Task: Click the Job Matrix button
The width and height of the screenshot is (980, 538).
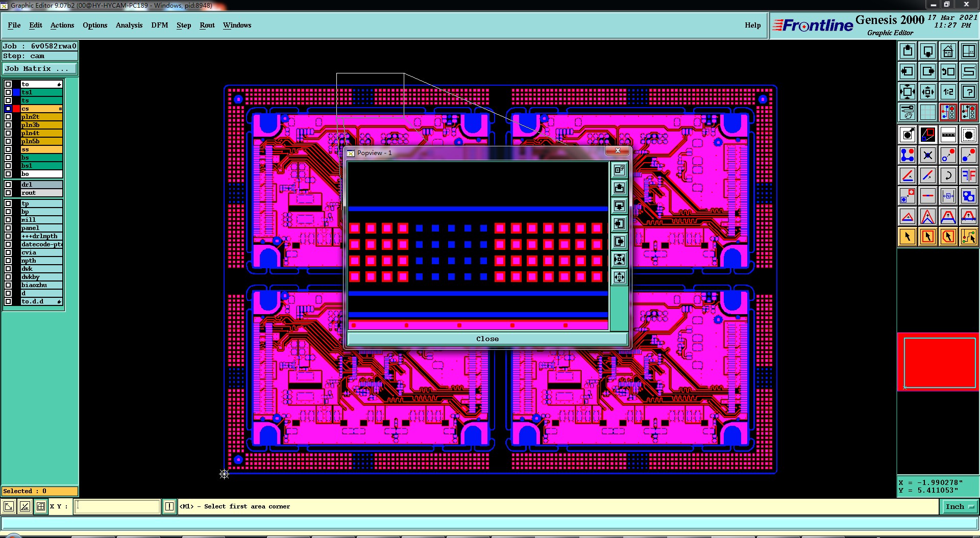Action: coord(40,68)
